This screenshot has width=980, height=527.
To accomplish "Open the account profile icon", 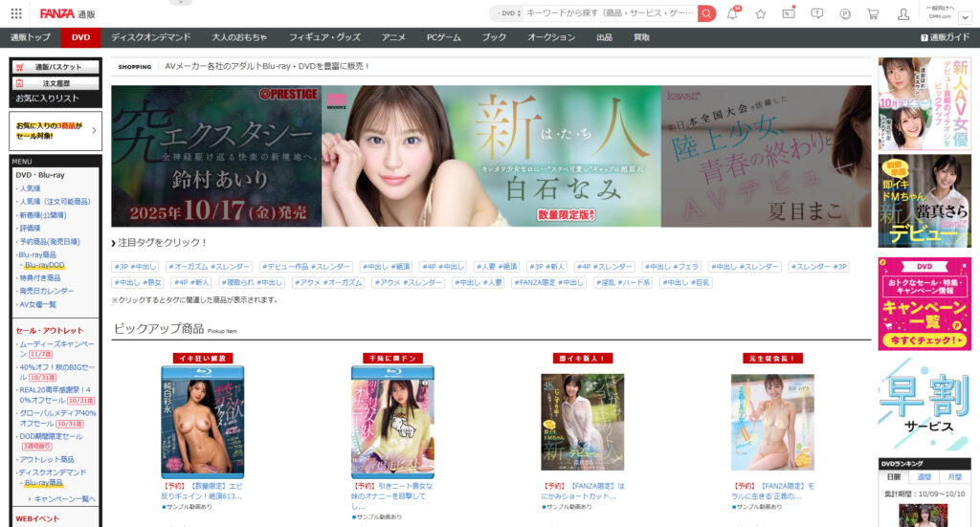I will (x=903, y=13).
